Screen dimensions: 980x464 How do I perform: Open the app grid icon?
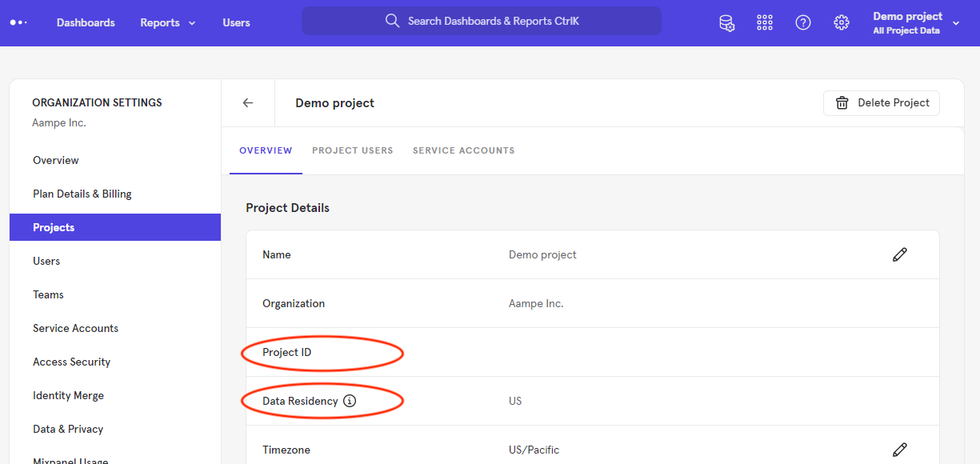tap(765, 22)
